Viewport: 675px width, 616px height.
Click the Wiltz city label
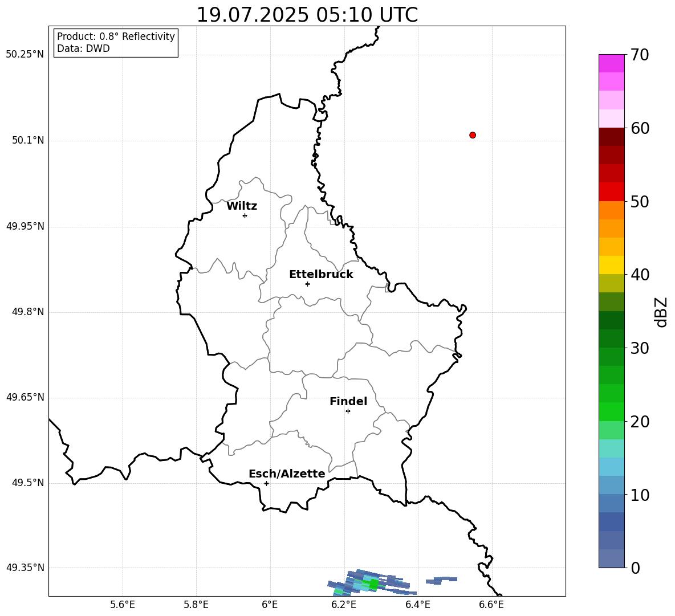242,206
